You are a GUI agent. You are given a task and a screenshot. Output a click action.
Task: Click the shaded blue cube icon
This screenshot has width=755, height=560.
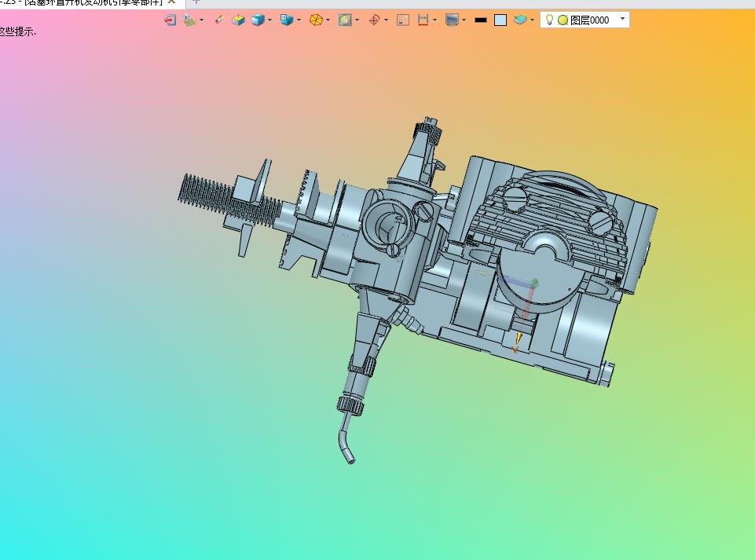258,20
